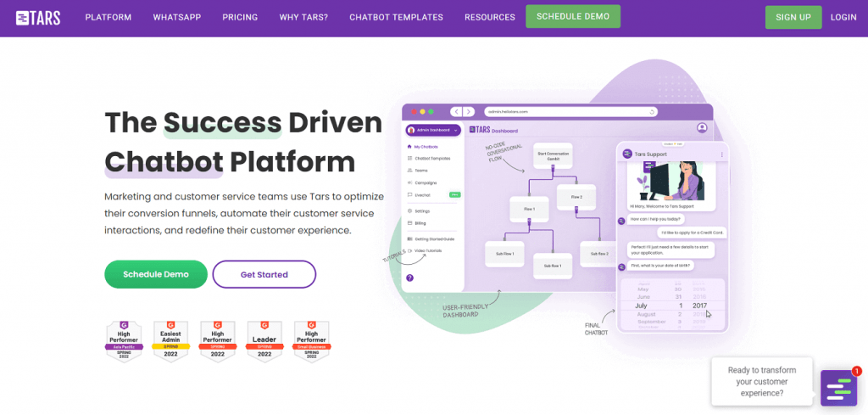Select August in the date picker
The width and height of the screenshot is (868, 415).
click(x=644, y=314)
